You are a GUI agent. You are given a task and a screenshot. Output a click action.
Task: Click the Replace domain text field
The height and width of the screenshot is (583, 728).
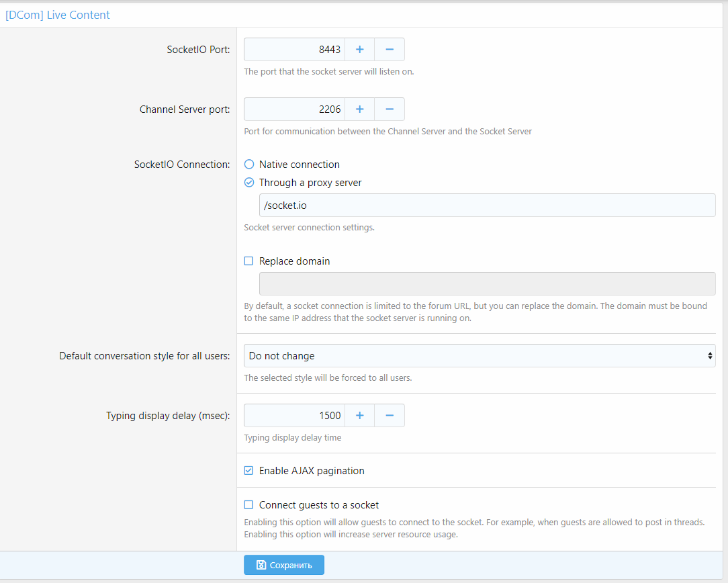click(487, 283)
